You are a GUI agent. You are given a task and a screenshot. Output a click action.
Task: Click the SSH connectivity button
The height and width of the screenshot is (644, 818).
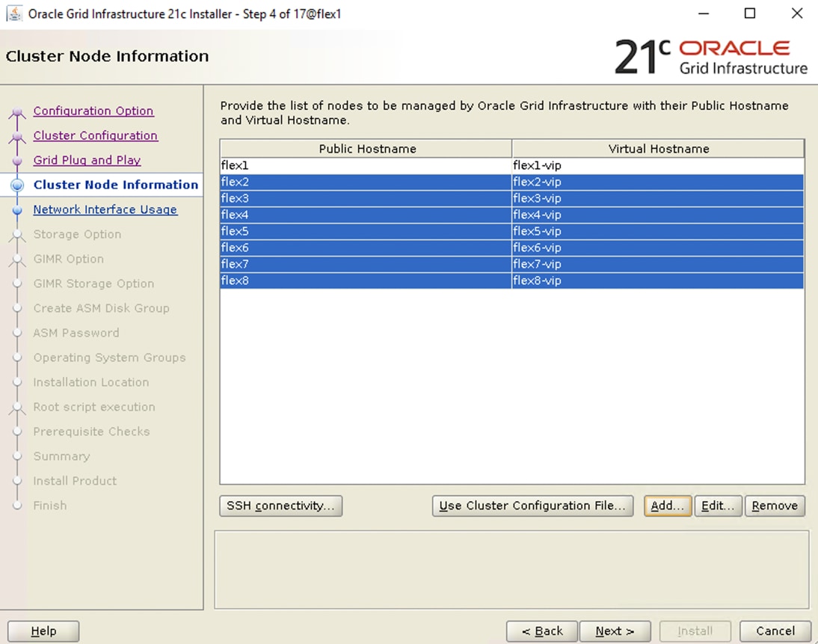pyautogui.click(x=280, y=506)
